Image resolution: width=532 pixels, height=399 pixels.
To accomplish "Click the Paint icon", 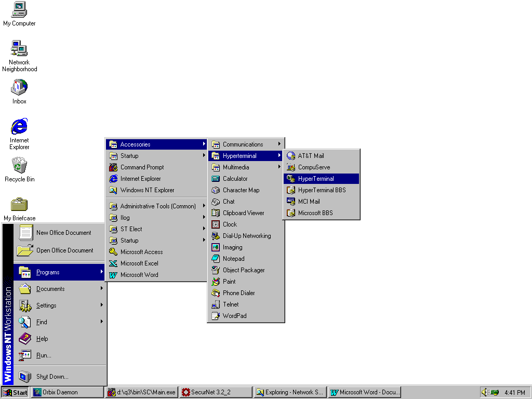I will pos(216,282).
